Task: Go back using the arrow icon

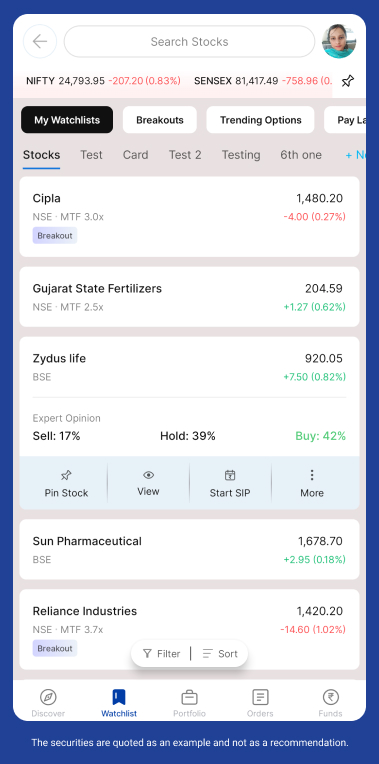Action: coord(40,41)
